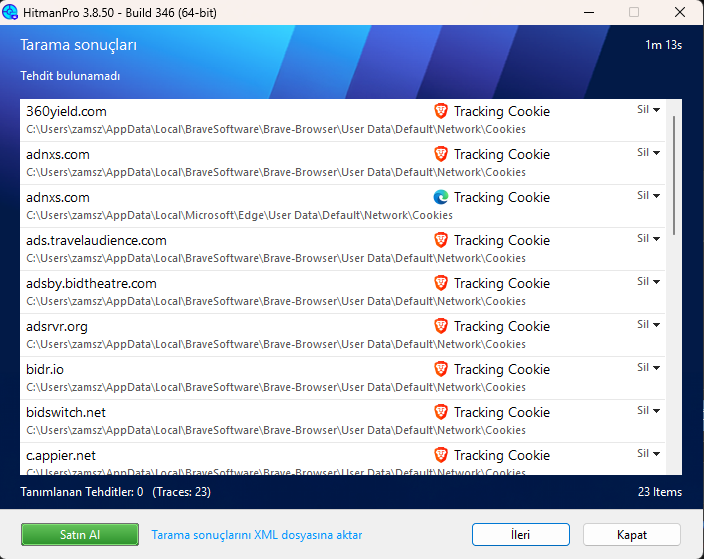Click the Microsoft Edge cookies file path
The image size is (704, 559).
tap(239, 216)
